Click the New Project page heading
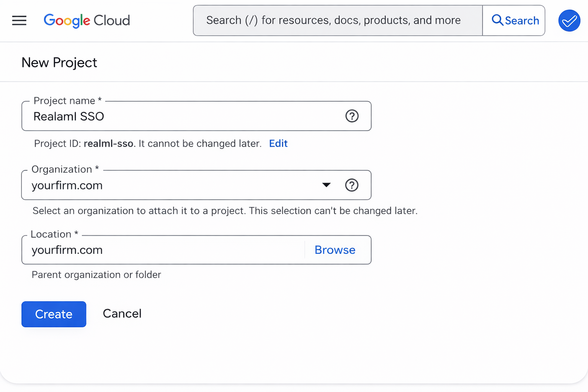The image size is (588, 392). tap(59, 62)
